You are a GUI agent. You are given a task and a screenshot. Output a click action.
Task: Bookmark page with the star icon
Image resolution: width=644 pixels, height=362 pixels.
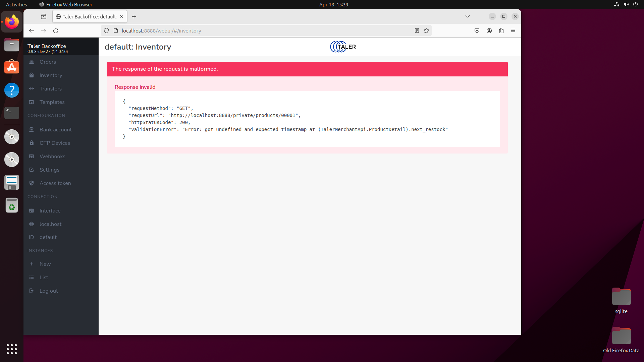coord(426,31)
